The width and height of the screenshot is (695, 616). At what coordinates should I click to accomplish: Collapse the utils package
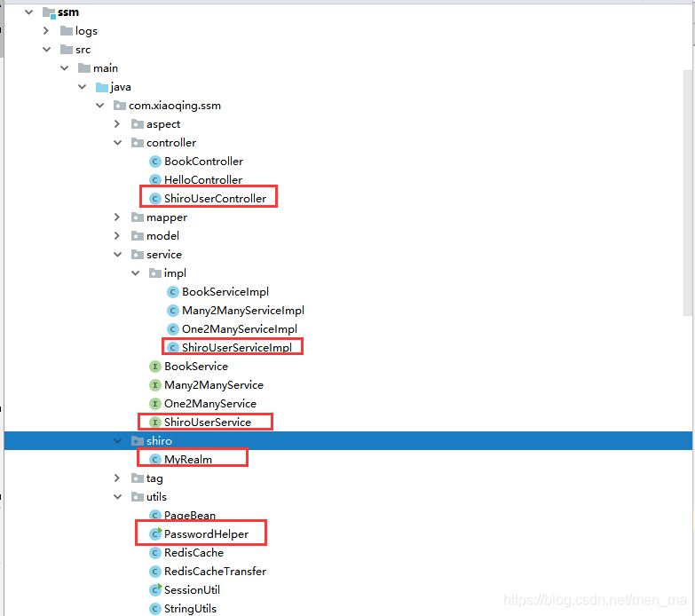[x=117, y=496]
